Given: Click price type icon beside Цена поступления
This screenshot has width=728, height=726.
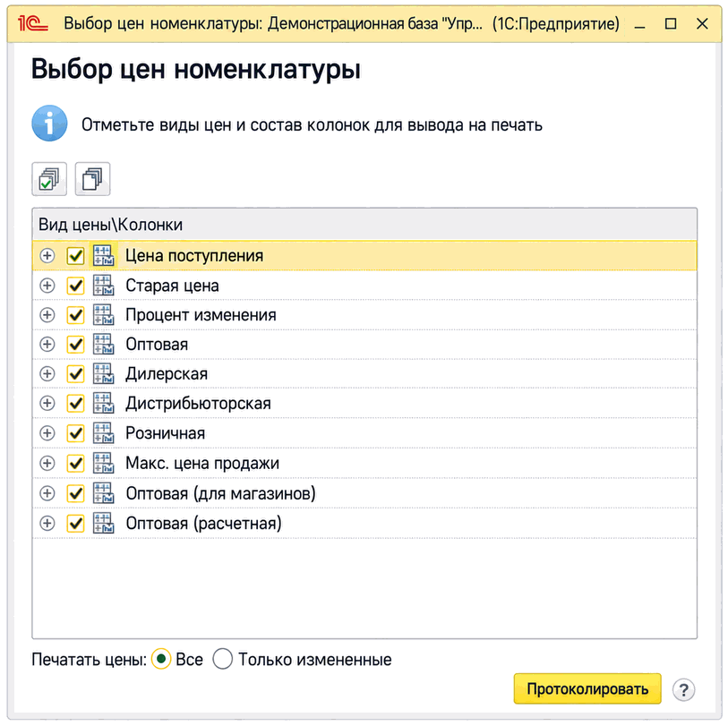Looking at the screenshot, I should pyautogui.click(x=103, y=256).
